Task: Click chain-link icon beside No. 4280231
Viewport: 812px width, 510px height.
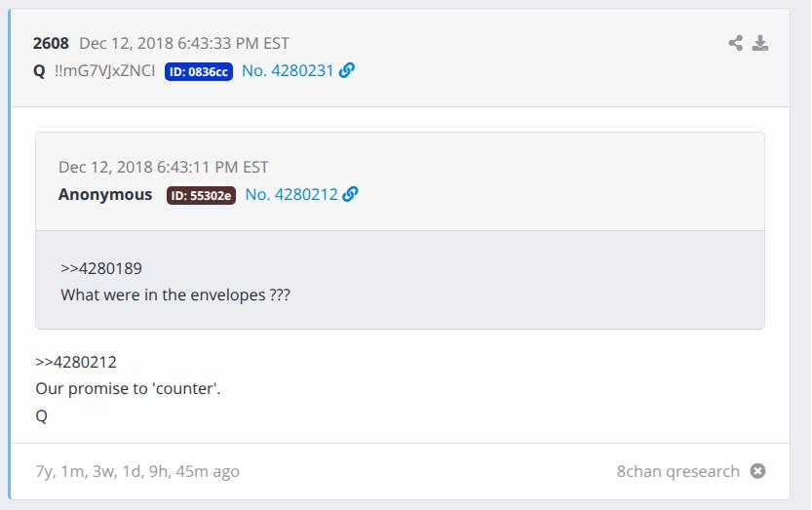Action: coord(347,70)
